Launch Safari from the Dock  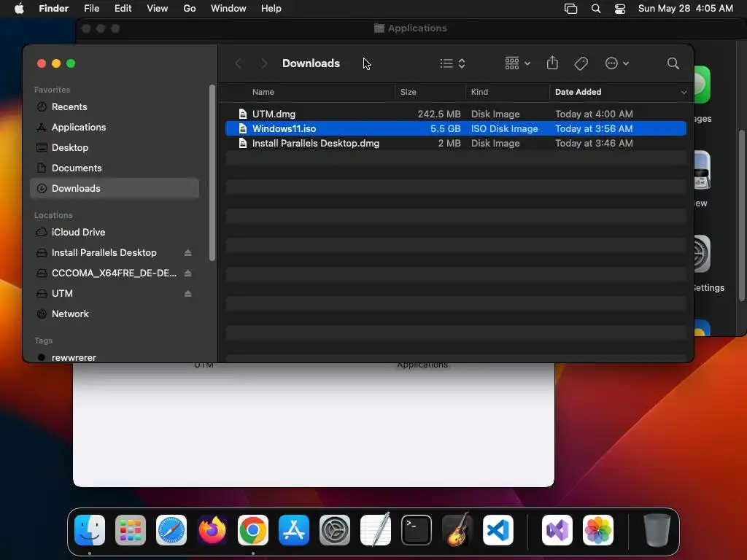[x=171, y=530]
